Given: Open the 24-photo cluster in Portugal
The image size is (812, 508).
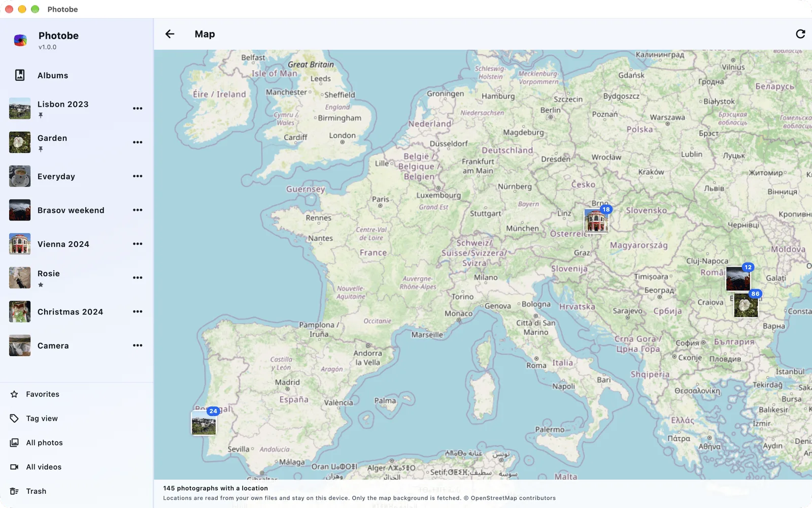Looking at the screenshot, I should (204, 423).
